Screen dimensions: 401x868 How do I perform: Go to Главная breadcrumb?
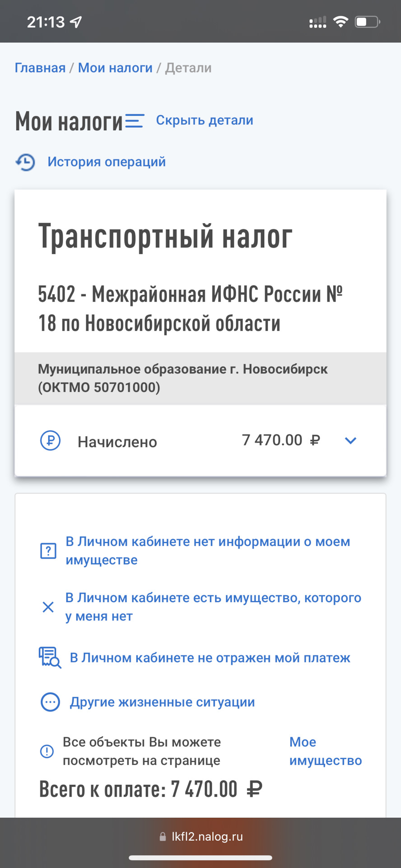[x=40, y=68]
